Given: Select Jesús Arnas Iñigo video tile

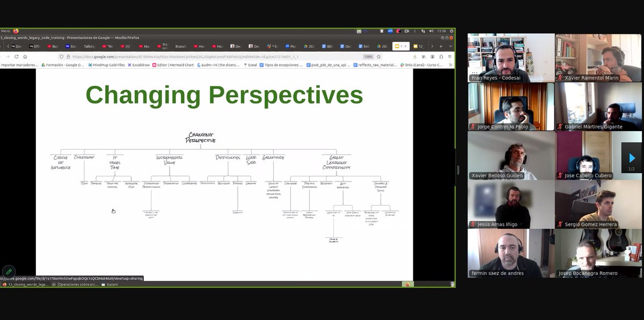Looking at the screenshot, I should coord(511,204).
